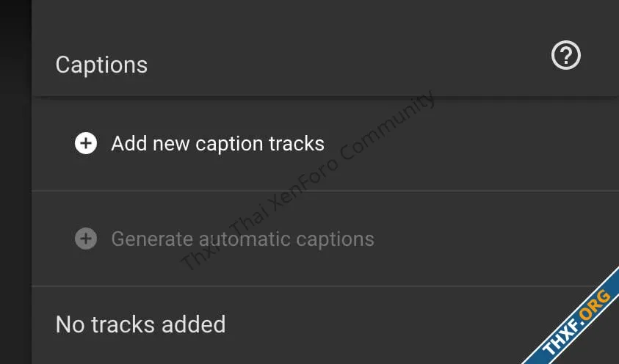The width and height of the screenshot is (619, 364).
Task: Click the greyed plus icon for automatic captions
Action: (x=86, y=239)
